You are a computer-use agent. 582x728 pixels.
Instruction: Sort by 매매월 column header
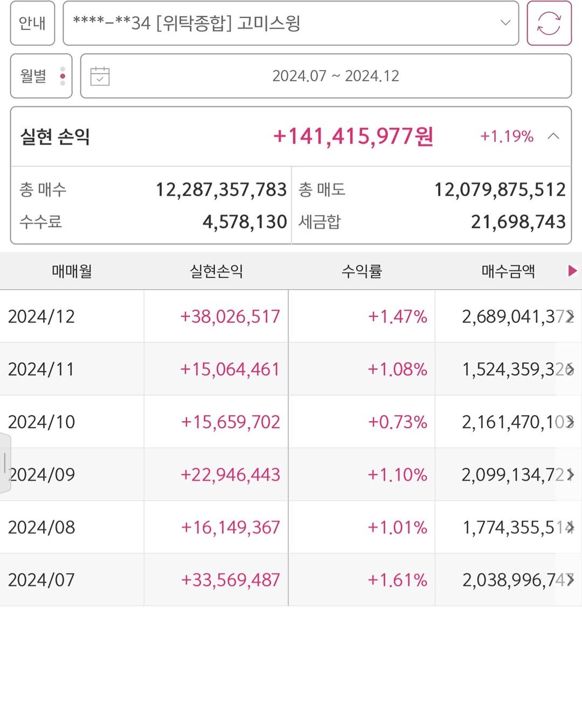[x=72, y=271]
